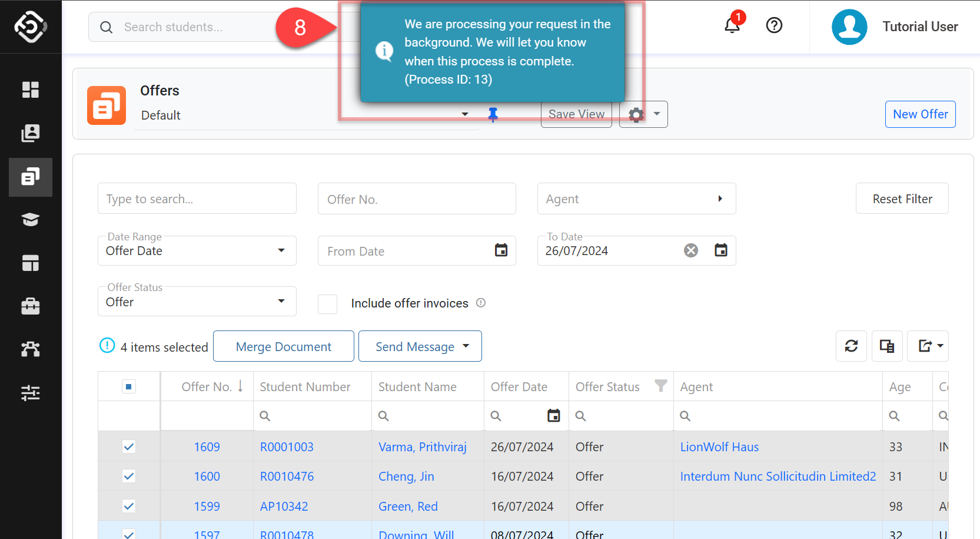This screenshot has width=980, height=539.
Task: Open offer number 1609 link
Action: pos(207,447)
